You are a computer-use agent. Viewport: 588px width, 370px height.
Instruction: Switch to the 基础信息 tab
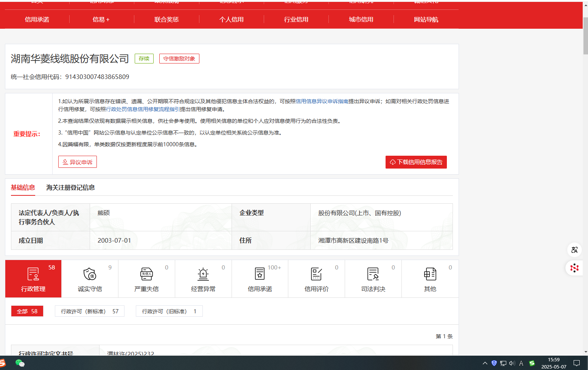click(x=23, y=187)
